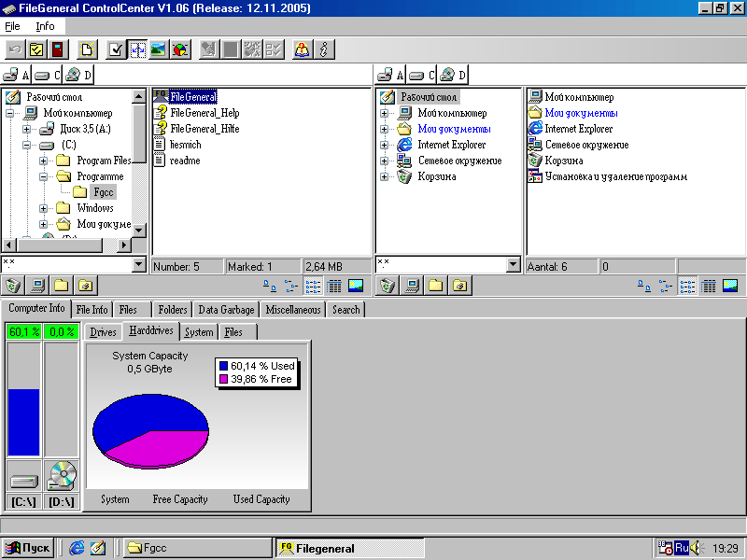Click the blue C: drive usage bar

point(24,423)
